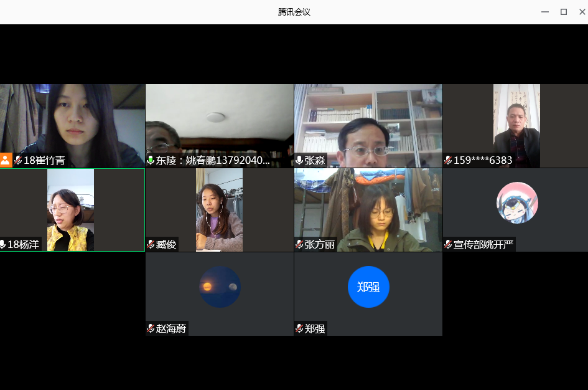Image resolution: width=588 pixels, height=390 pixels.
Task: Click the muted microphone icon for 18崔竹青
Action: [18, 160]
